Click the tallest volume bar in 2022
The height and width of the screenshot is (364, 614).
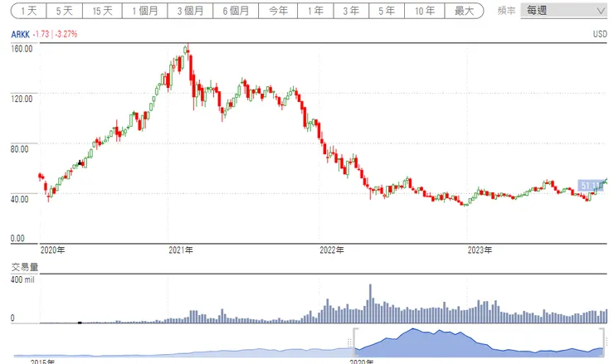click(x=370, y=303)
